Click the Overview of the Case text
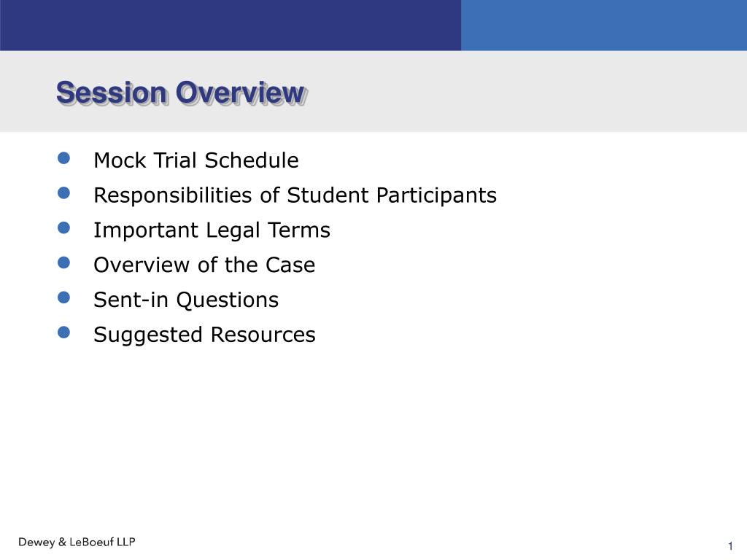This screenshot has height=560, width=747. click(x=204, y=265)
